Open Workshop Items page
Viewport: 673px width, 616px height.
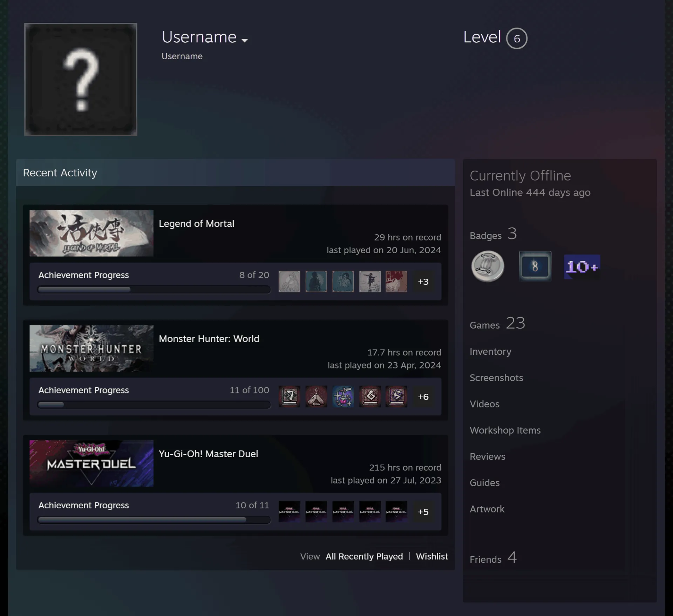pyautogui.click(x=505, y=430)
